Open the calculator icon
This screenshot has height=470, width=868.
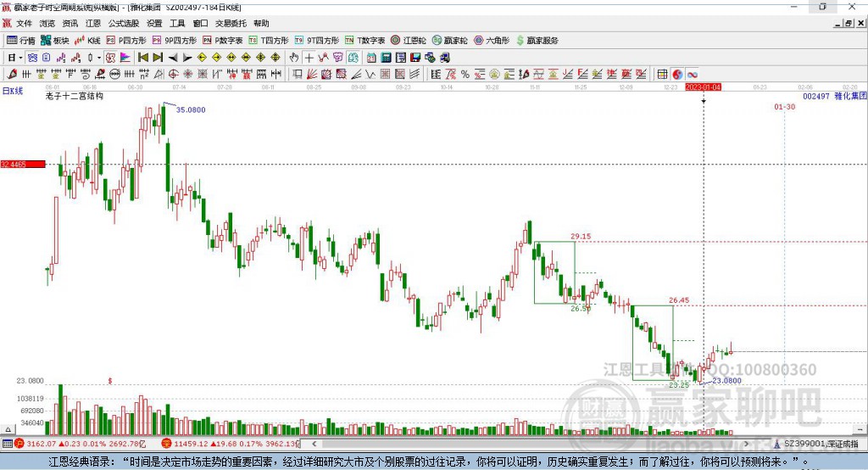pos(386,58)
